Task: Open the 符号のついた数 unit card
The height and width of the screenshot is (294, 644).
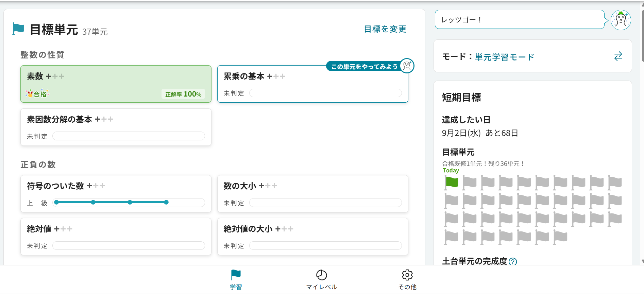Action: (x=116, y=194)
